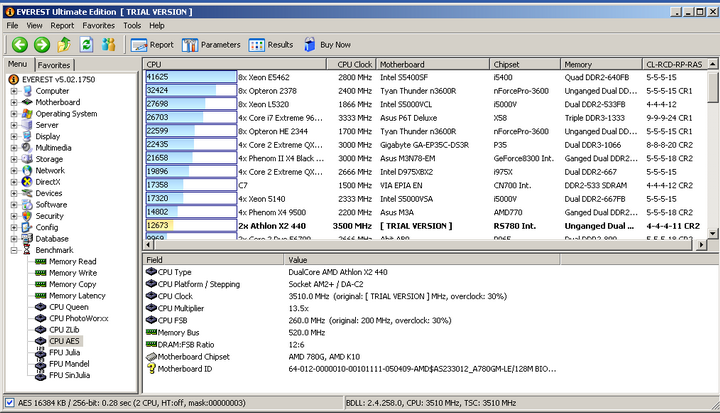Open the Report menu

tap(62, 25)
